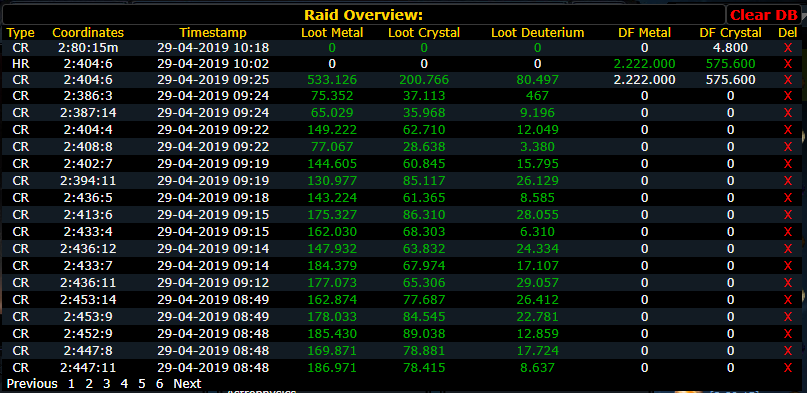This screenshot has height=393, width=807.
Task: Delete the HR 2:404:6 row
Action: [x=787, y=64]
